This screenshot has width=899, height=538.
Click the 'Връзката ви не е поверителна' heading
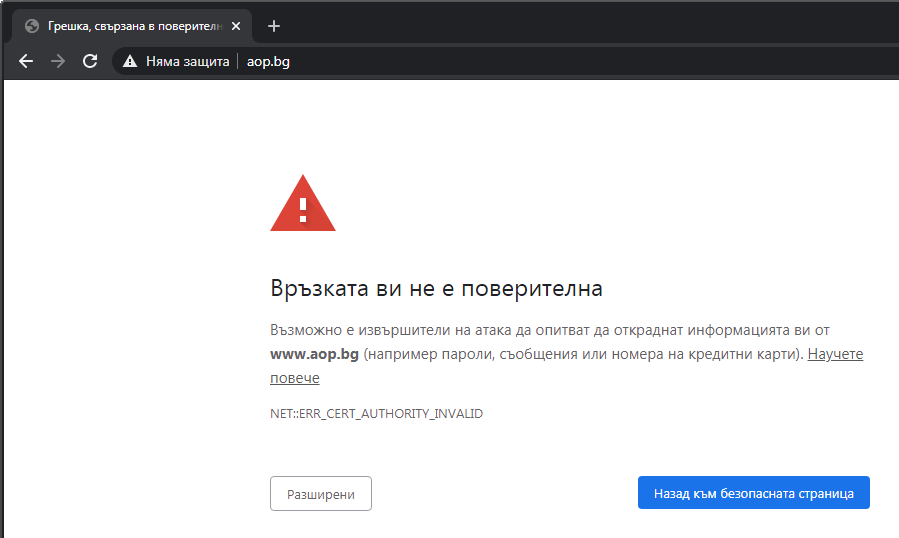tap(436, 289)
